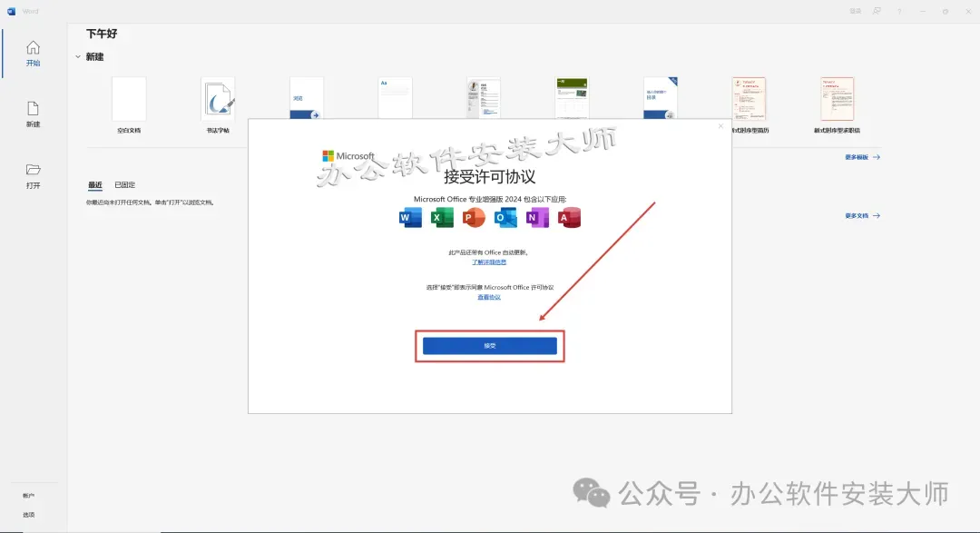Select the 空白文档 blank document template
The width and height of the screenshot is (980, 533).
click(x=129, y=105)
